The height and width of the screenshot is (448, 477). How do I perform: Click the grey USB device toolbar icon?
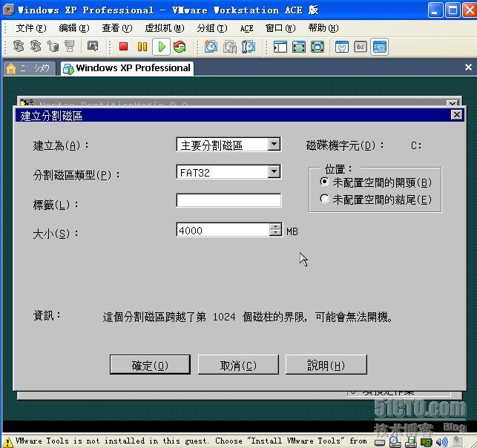point(69,46)
